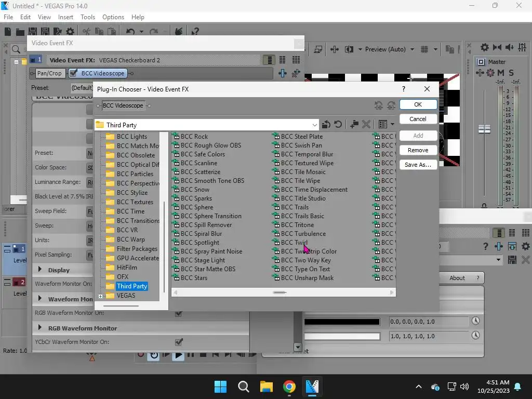
Task: Open the View menu
Action: [x=44, y=17]
